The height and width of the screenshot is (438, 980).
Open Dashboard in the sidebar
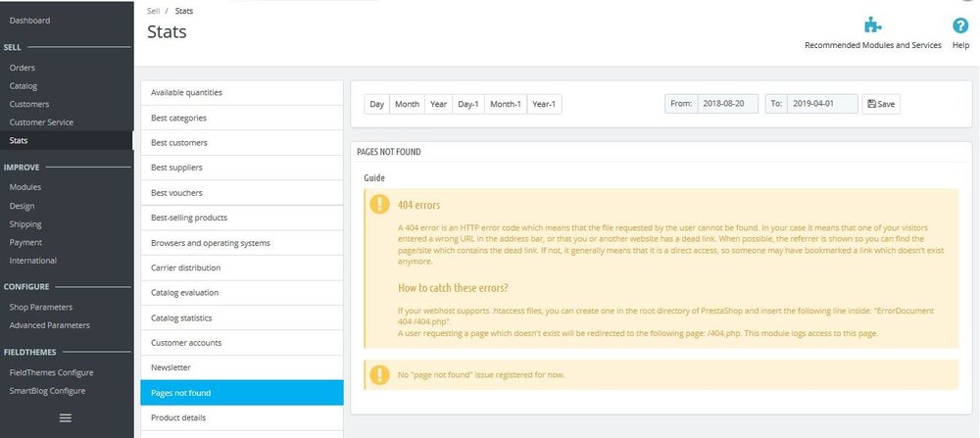pos(29,21)
